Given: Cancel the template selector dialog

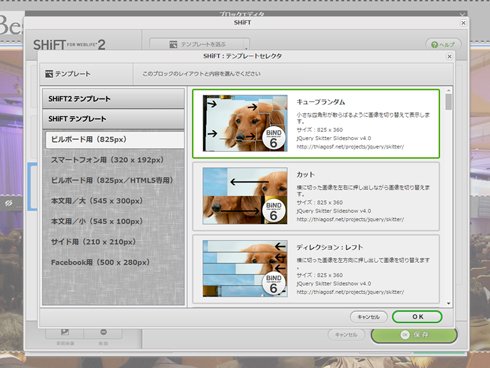Looking at the screenshot, I should pyautogui.click(x=369, y=317).
